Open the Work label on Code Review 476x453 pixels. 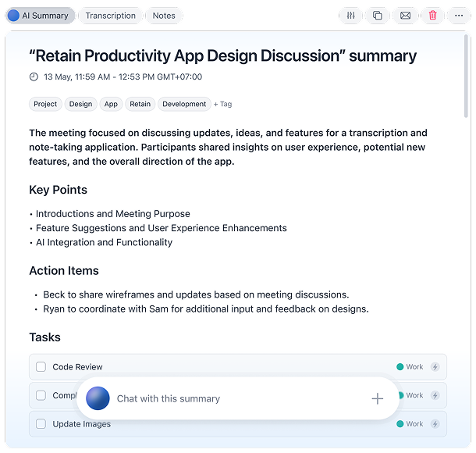point(414,367)
